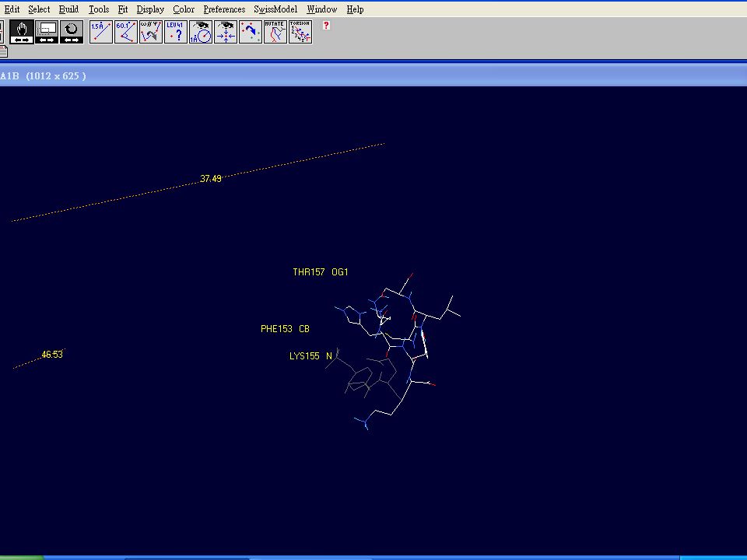Open the Color menu
747x560 pixels.
184,9
